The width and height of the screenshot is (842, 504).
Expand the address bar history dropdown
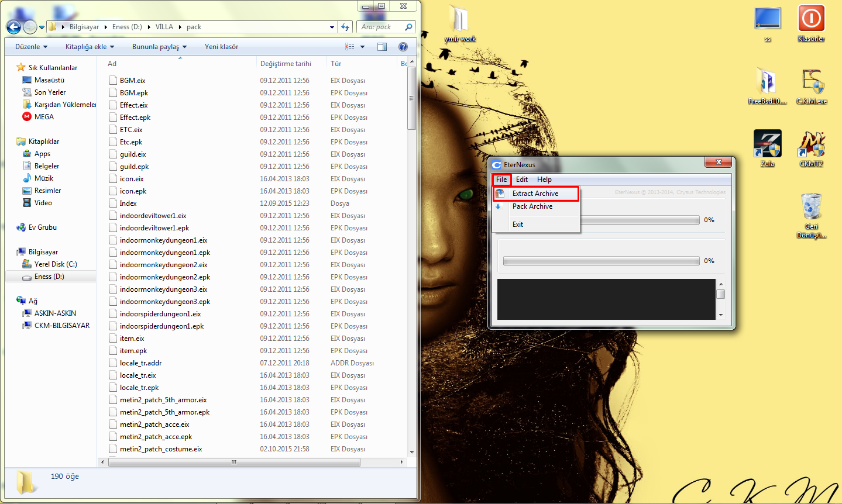(332, 27)
